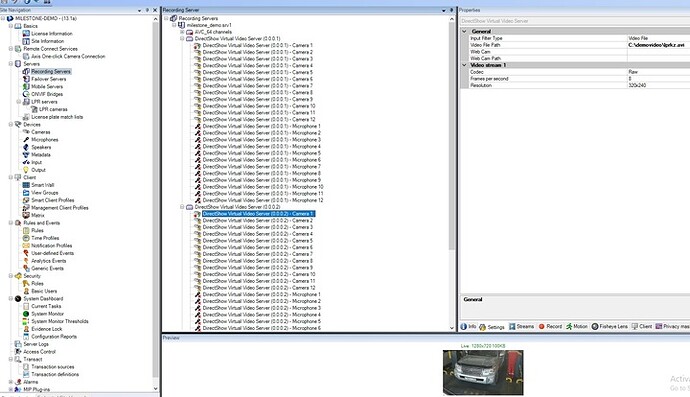This screenshot has width=690, height=397.
Task: Click the Recording Server panel vertical scrollbar
Action: [451, 136]
